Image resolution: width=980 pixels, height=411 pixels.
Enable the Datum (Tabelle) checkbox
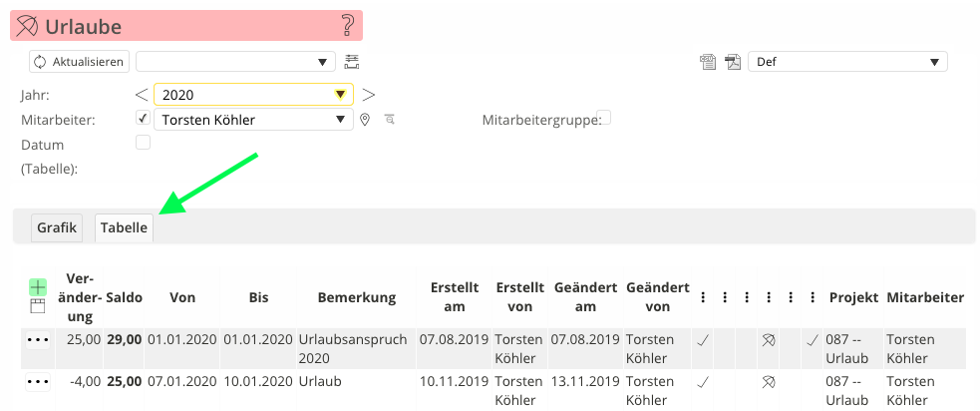tap(143, 143)
